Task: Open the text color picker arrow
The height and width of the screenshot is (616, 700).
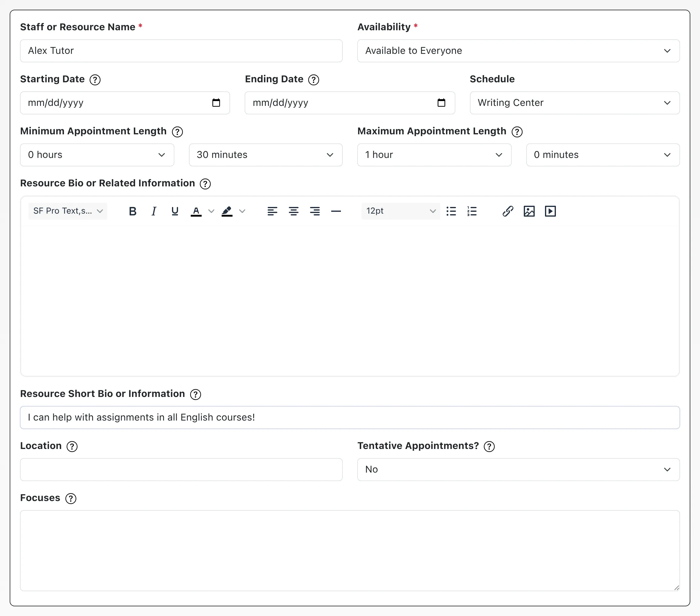Action: pyautogui.click(x=211, y=211)
